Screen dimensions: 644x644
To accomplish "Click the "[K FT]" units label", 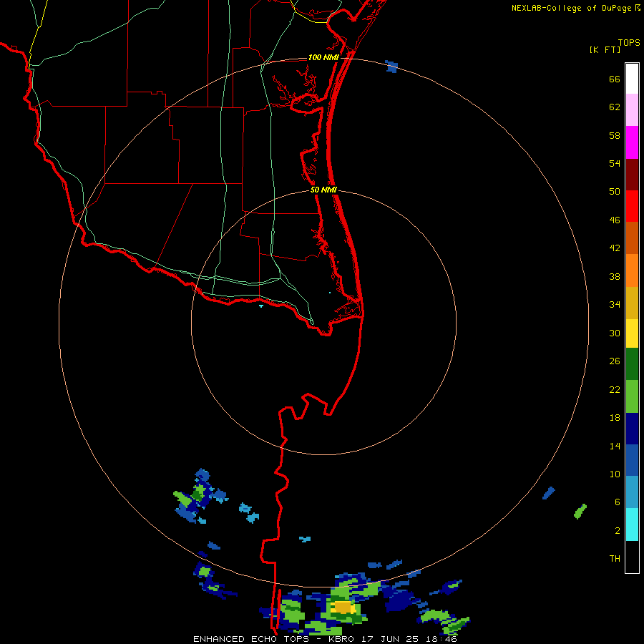I will coord(605,49).
